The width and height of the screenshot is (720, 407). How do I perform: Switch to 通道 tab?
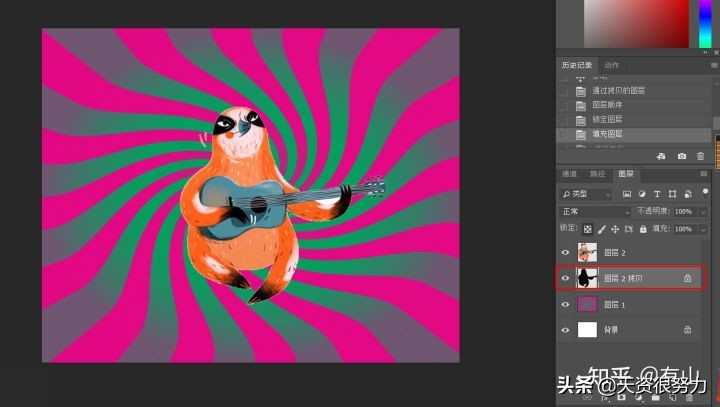tap(569, 174)
